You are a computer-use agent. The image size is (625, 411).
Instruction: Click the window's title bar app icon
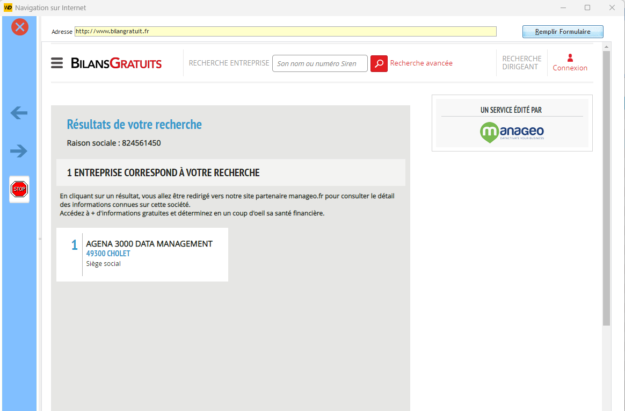[8, 7]
